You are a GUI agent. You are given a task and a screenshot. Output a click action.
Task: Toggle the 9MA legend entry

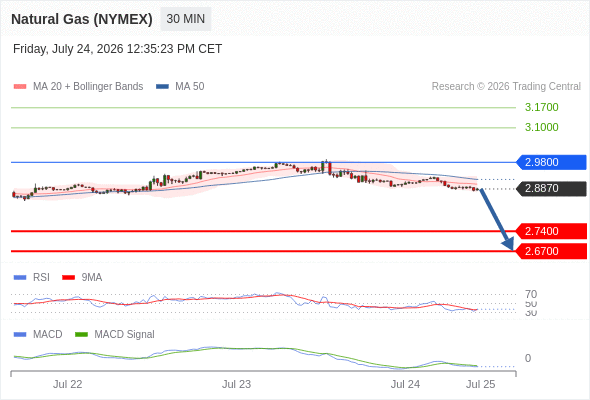tap(82, 278)
